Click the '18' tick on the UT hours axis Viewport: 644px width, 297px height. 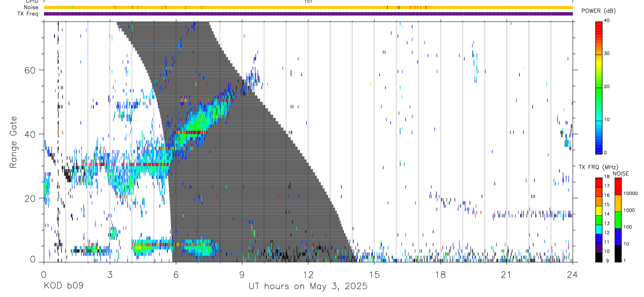pyautogui.click(x=440, y=274)
